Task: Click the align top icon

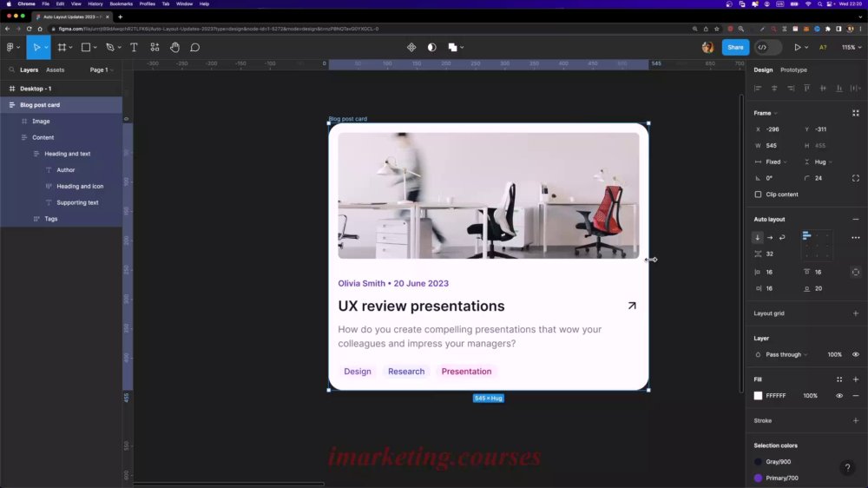Action: (x=806, y=88)
